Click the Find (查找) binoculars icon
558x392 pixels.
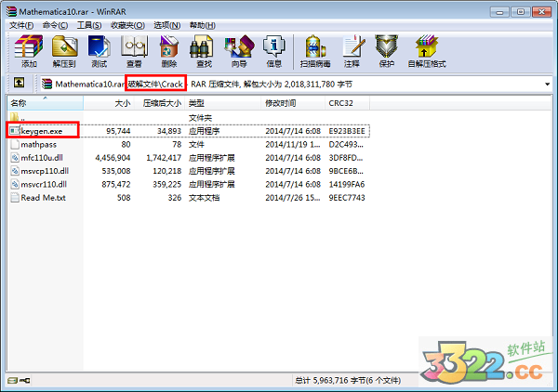click(202, 46)
